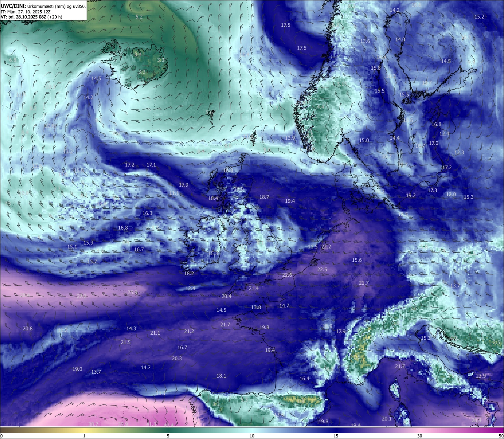Click the '4.4' value over Norway
The width and height of the screenshot is (504, 439).
[321, 107]
